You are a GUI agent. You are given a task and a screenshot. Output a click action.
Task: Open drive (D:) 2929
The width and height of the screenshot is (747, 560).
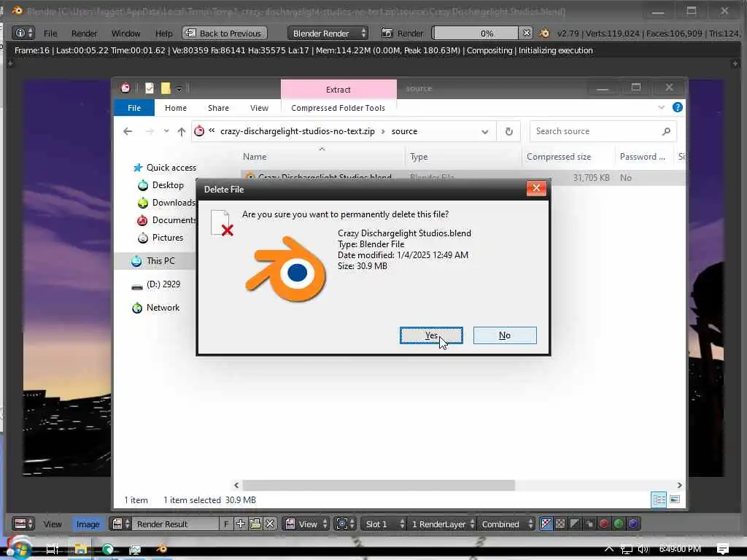156,284
